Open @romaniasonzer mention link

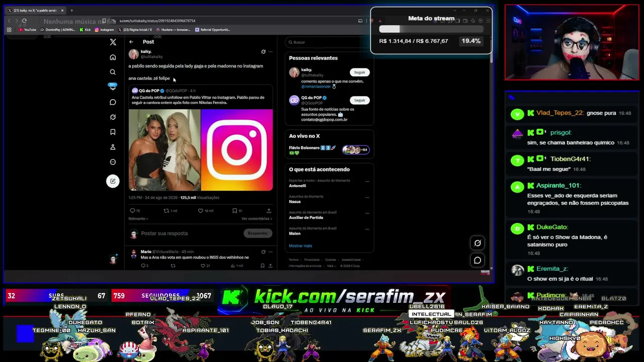tap(316, 86)
